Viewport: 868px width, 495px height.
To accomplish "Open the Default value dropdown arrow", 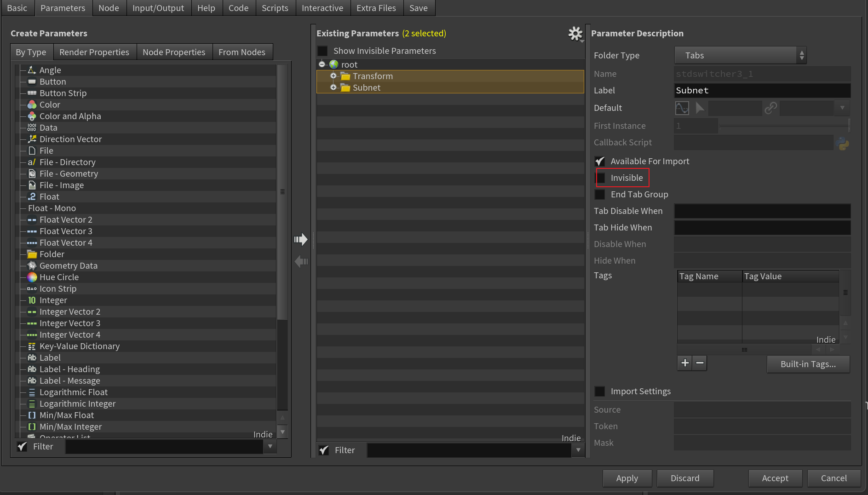I will point(842,108).
